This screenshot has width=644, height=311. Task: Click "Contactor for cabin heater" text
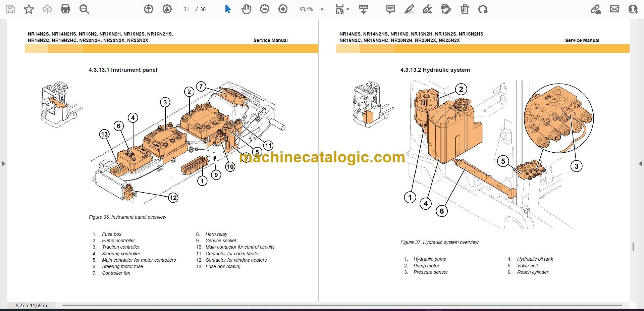point(233,254)
